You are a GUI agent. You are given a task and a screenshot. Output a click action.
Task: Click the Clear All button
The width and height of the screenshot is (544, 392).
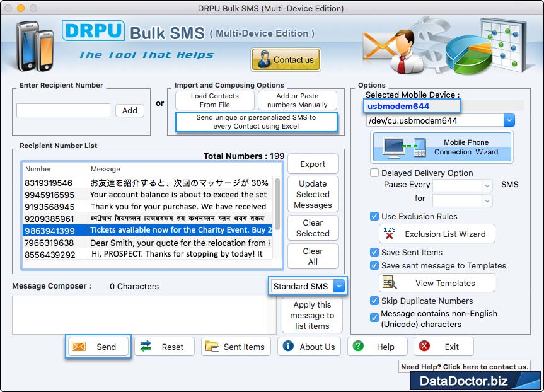coord(313,257)
